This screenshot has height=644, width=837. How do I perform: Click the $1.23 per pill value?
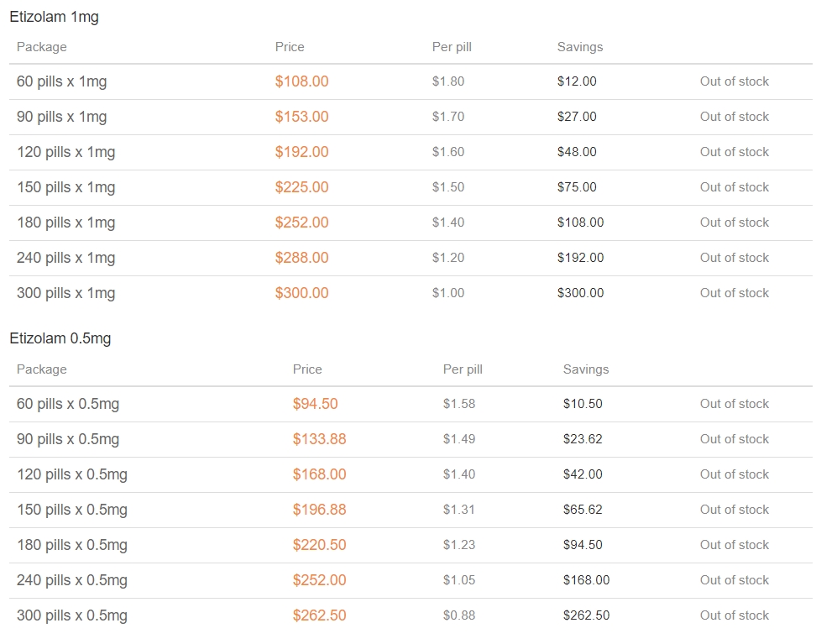point(459,545)
